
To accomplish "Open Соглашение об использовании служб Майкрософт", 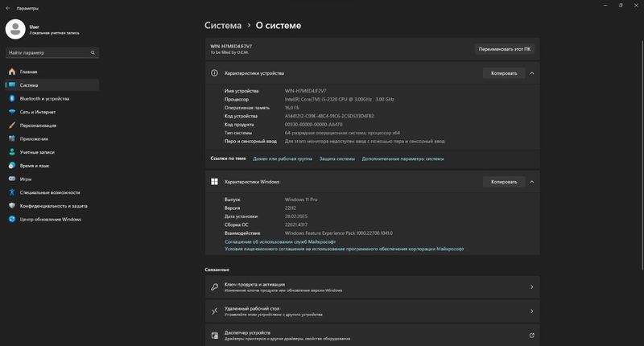I will pos(280,241).
